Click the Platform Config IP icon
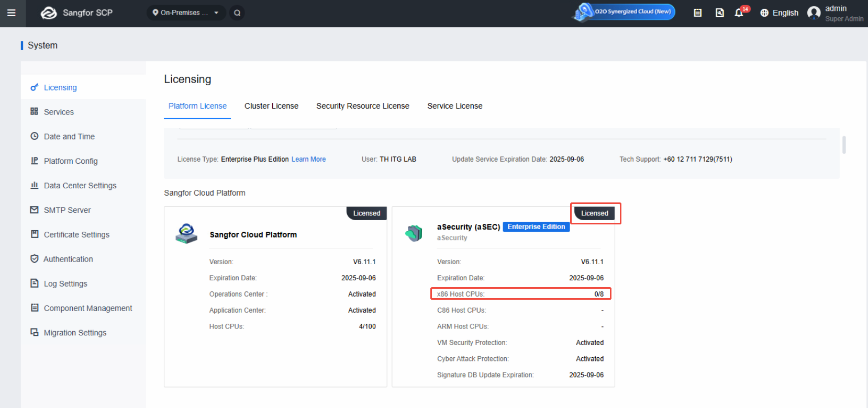 pos(35,161)
